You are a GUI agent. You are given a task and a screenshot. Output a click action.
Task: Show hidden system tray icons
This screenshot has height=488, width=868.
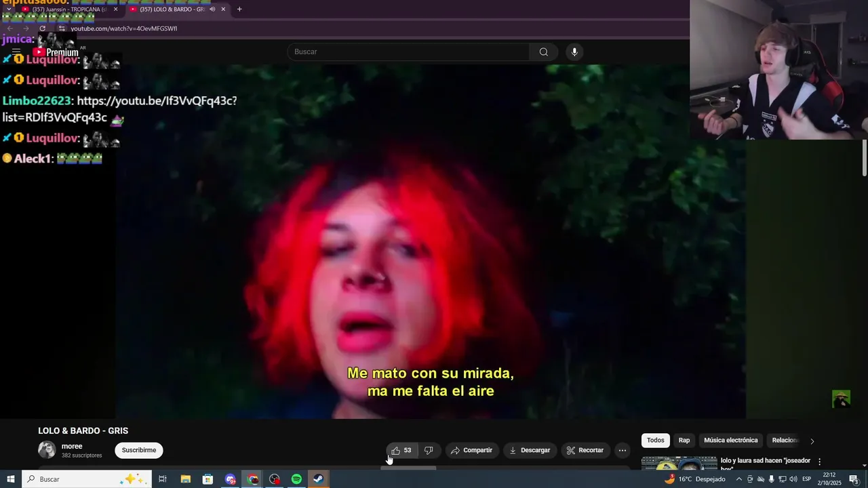(x=739, y=479)
